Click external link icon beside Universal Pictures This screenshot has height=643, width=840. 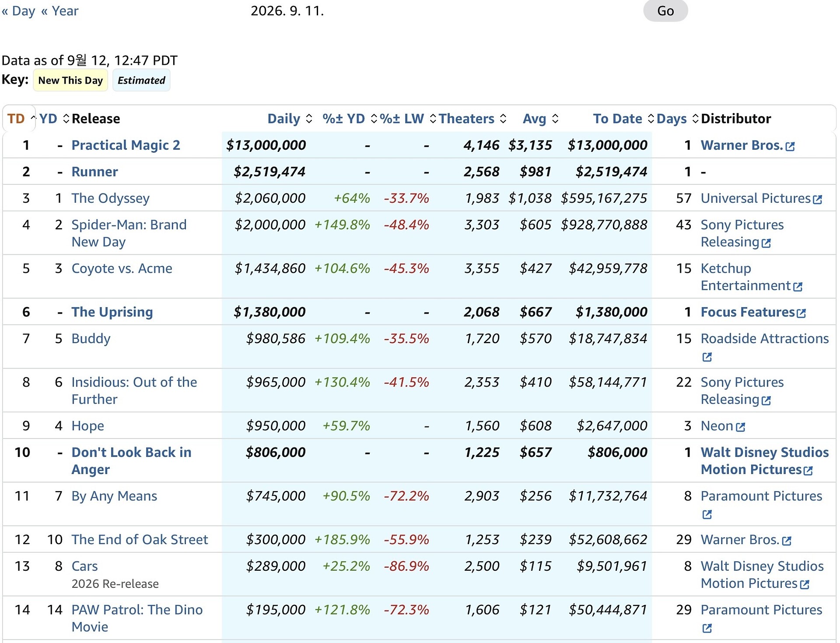click(x=817, y=200)
